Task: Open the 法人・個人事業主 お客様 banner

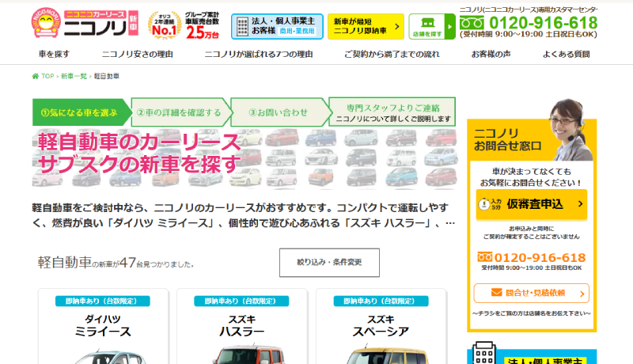Action: 277,26
